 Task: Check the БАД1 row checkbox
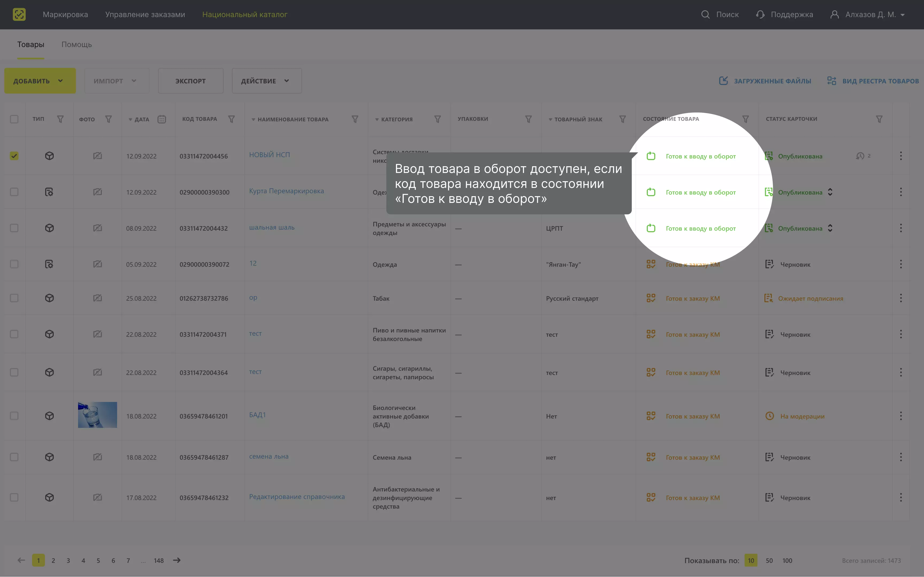[14, 416]
